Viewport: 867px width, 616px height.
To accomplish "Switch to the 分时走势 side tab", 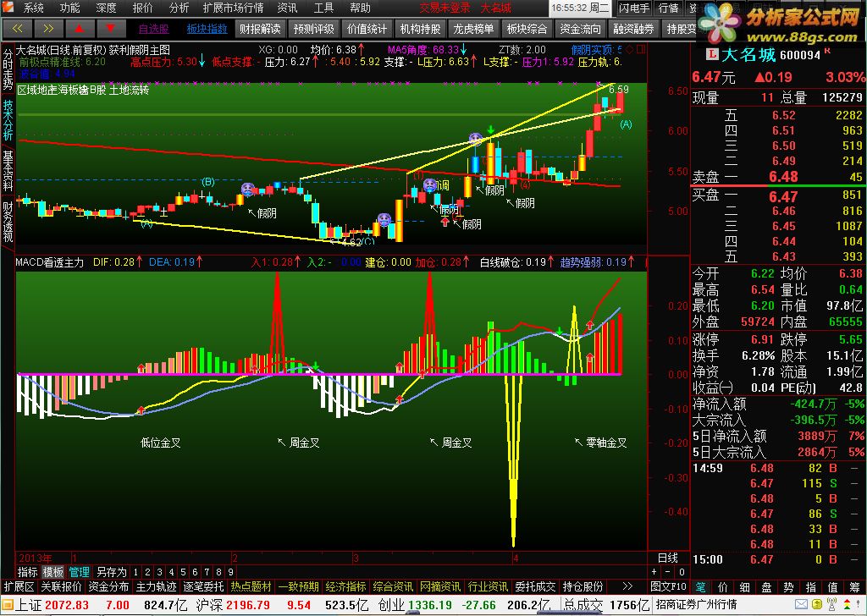I will [8, 69].
